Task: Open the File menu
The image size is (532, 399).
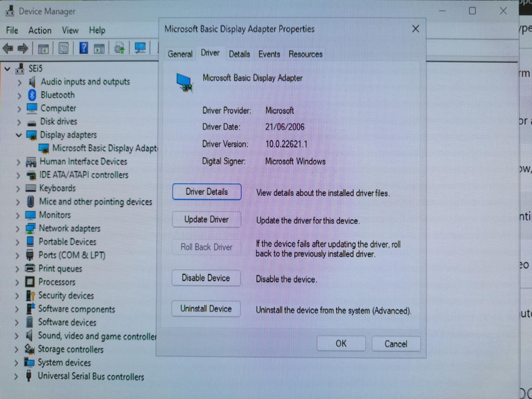Action: tap(12, 30)
